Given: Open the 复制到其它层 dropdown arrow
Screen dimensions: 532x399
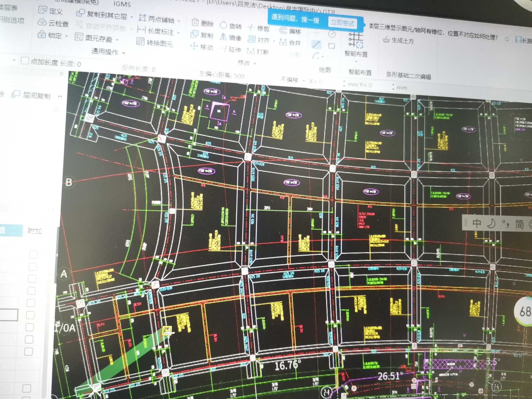Looking at the screenshot, I should (x=132, y=17).
